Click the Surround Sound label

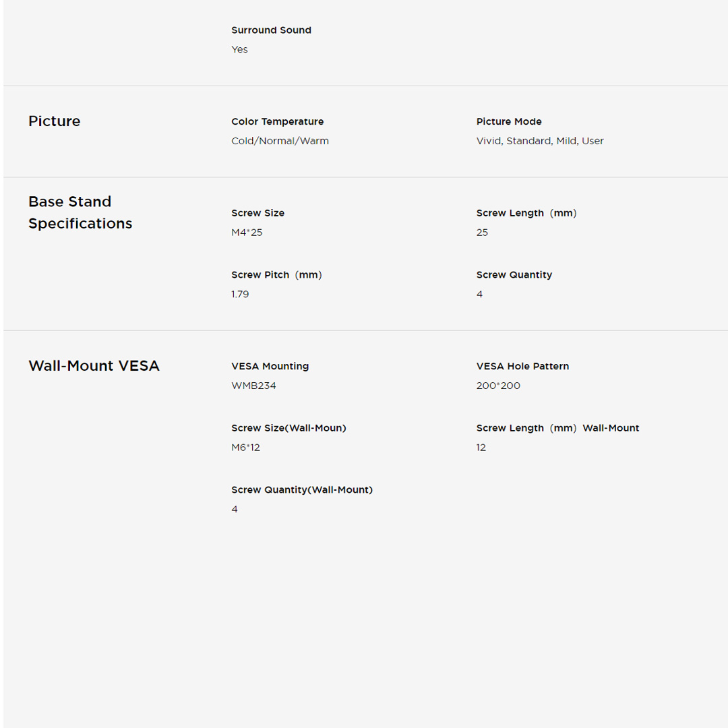[271, 30]
